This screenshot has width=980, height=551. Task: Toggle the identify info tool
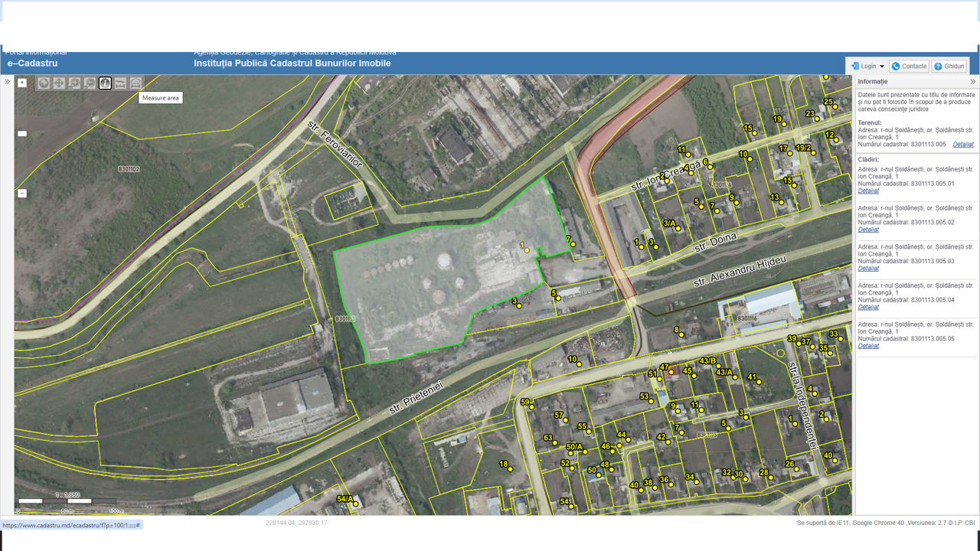point(105,83)
